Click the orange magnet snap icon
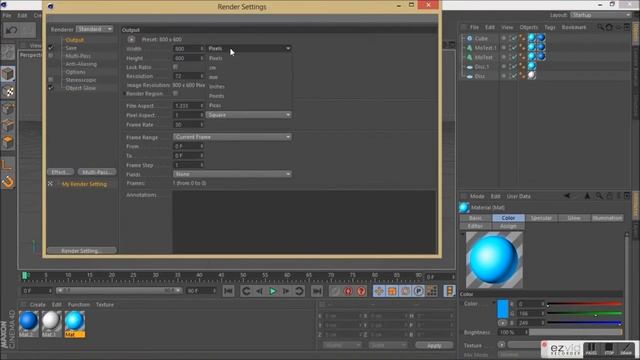 [8, 182]
